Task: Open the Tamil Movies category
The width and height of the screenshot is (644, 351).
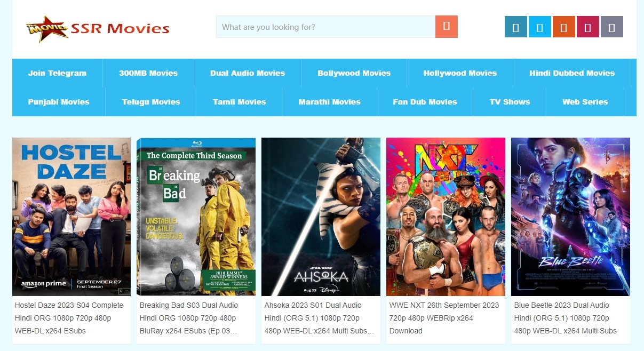Action: (239, 102)
